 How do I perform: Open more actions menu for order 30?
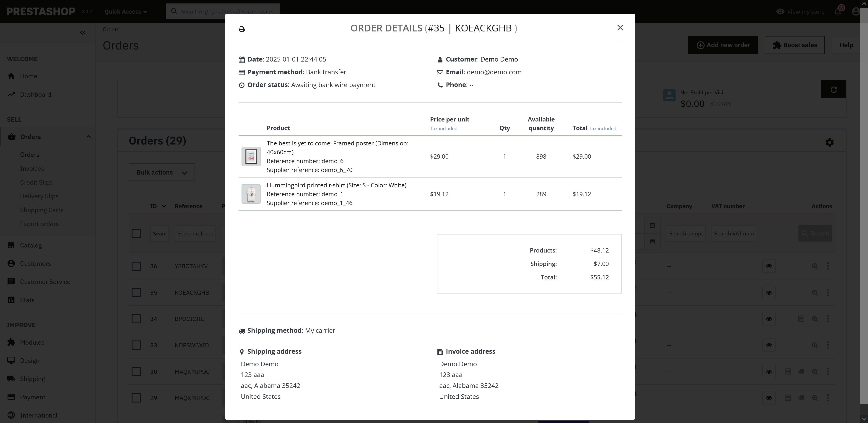[x=828, y=371]
